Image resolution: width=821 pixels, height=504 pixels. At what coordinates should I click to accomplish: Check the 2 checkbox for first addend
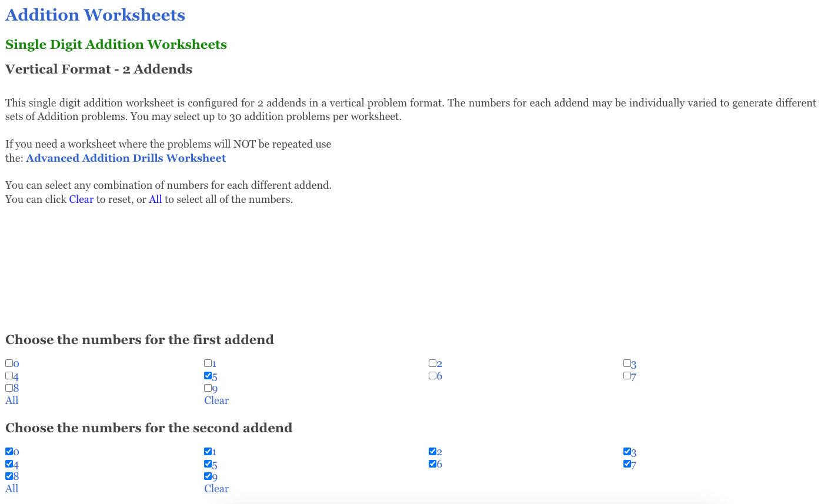[x=433, y=363]
